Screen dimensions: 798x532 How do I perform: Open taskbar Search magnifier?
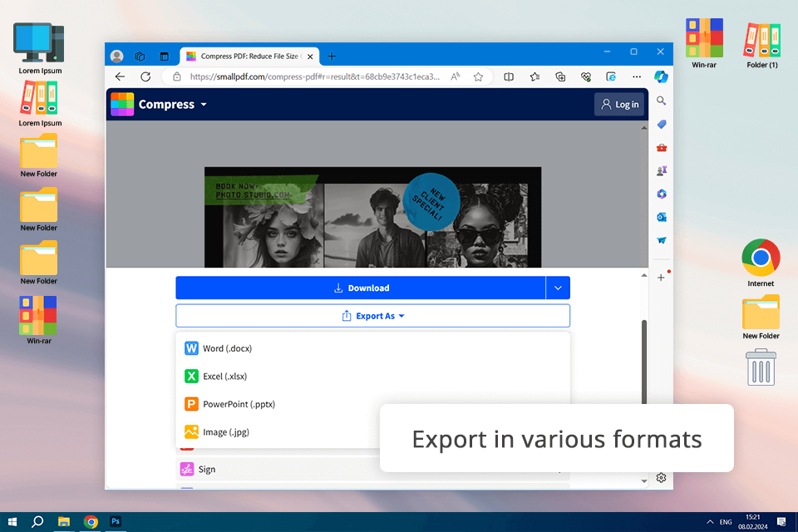pyautogui.click(x=37, y=522)
